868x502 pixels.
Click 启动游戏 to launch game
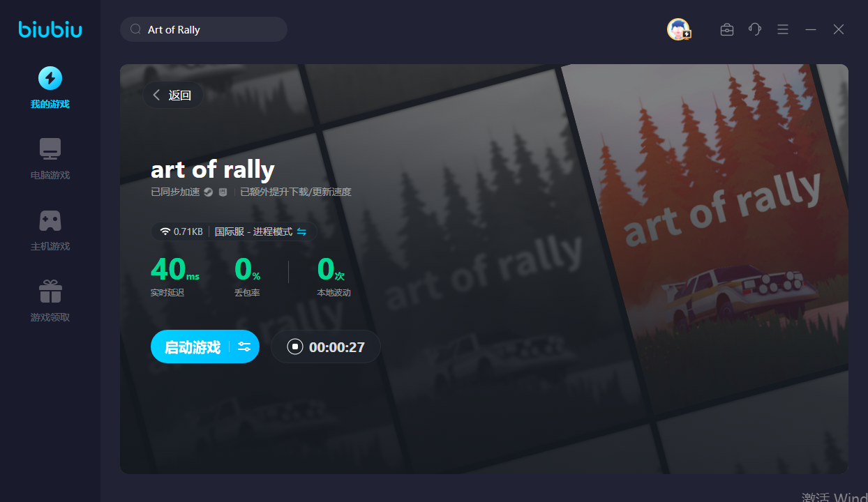tap(193, 347)
